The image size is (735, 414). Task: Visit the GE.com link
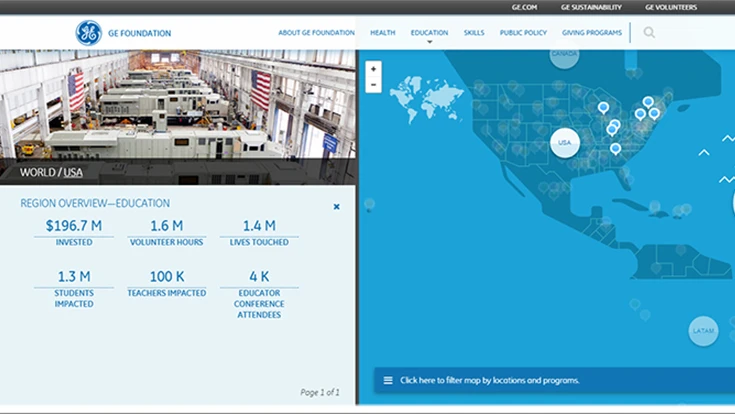pyautogui.click(x=524, y=7)
